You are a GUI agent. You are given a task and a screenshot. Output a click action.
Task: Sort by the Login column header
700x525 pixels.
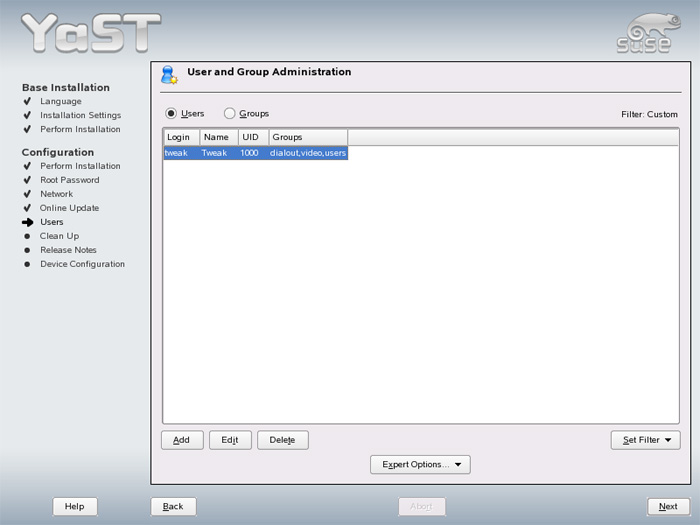181,137
